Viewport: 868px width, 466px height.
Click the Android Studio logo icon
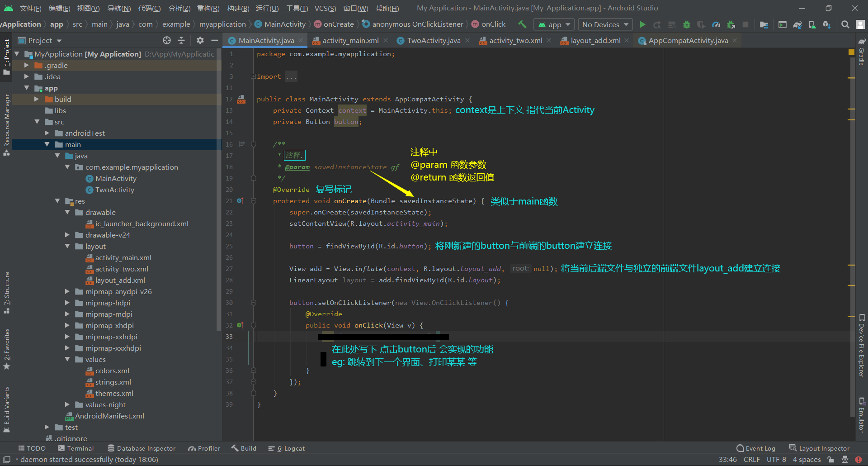8,8
